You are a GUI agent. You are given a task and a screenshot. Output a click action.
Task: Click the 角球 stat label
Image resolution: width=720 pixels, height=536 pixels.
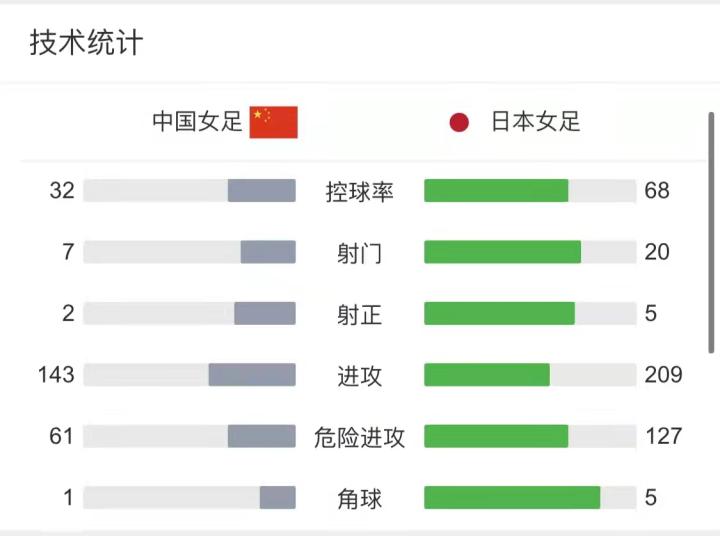(x=360, y=497)
